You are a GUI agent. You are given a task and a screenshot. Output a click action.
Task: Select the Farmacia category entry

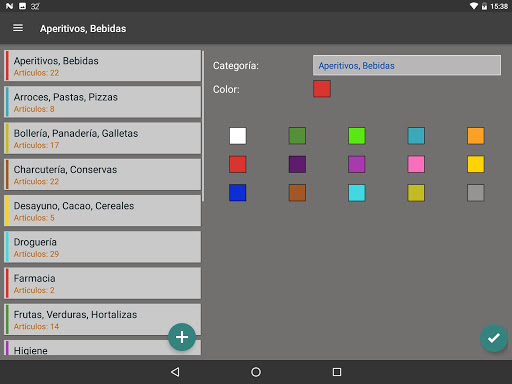pyautogui.click(x=103, y=283)
